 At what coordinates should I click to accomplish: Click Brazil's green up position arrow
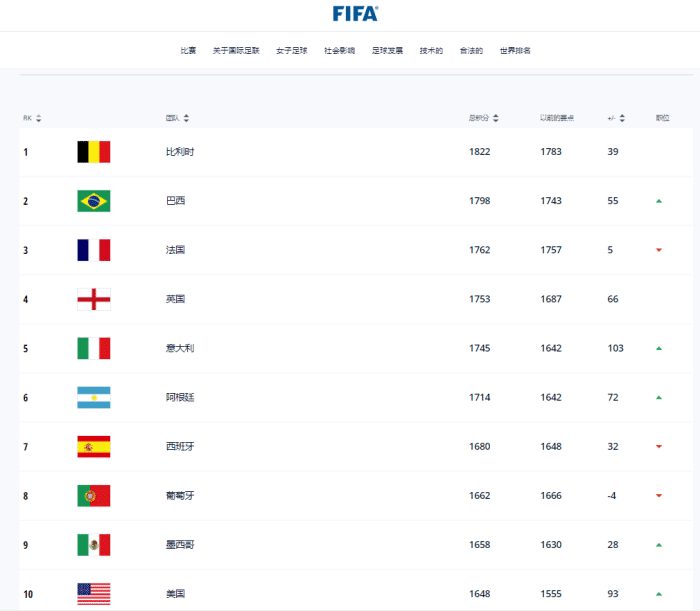click(659, 201)
